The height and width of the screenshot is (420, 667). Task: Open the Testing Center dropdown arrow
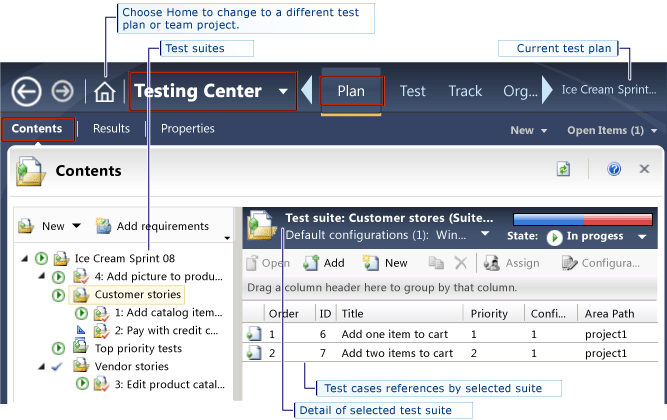tap(284, 92)
